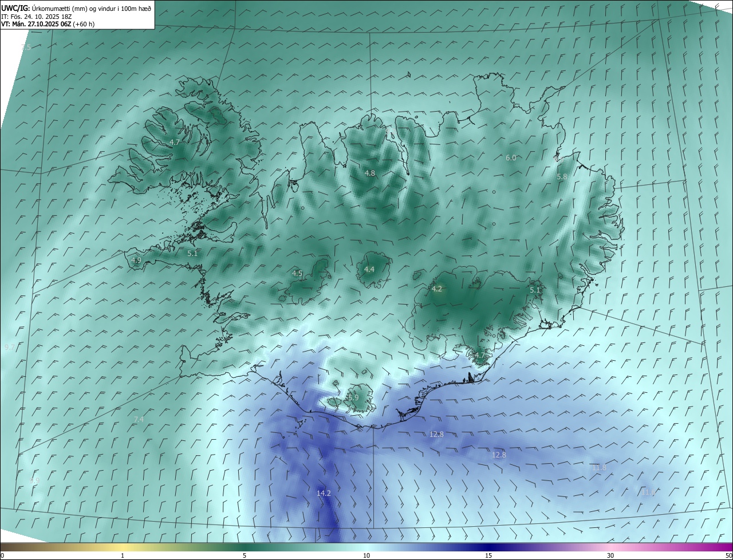Click the '3.9' value on the southern glacier
The image size is (733, 560).
353,397
